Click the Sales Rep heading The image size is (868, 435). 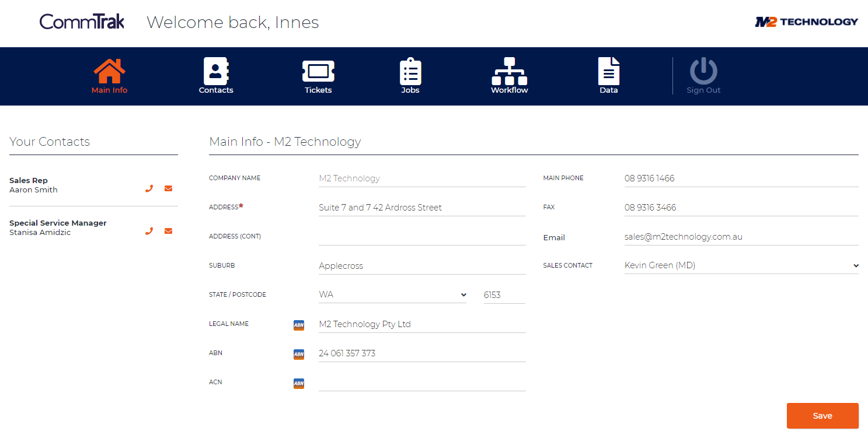pyautogui.click(x=29, y=181)
